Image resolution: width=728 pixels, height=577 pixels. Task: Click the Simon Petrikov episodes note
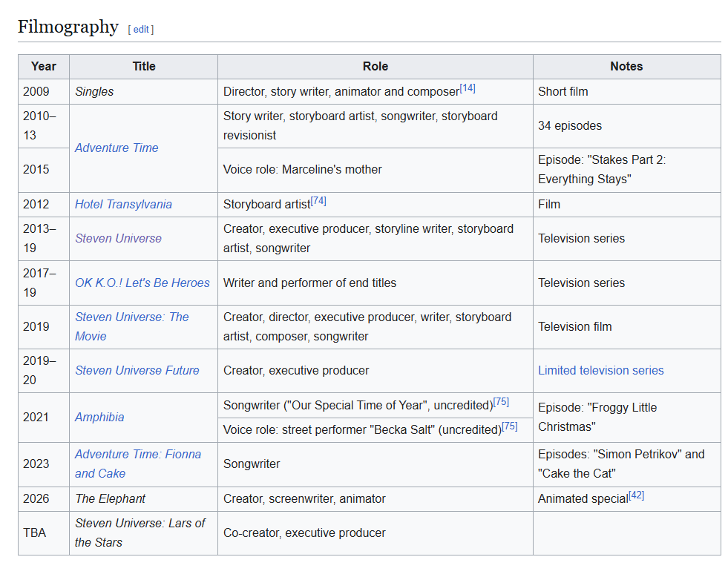tap(621, 464)
